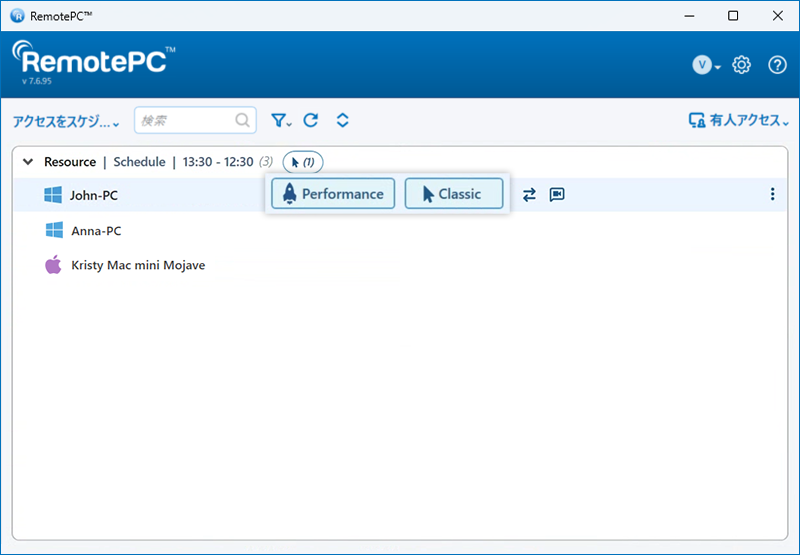Open John-PC three-dot more menu
Screen dimensions: 800x555
(x=772, y=194)
